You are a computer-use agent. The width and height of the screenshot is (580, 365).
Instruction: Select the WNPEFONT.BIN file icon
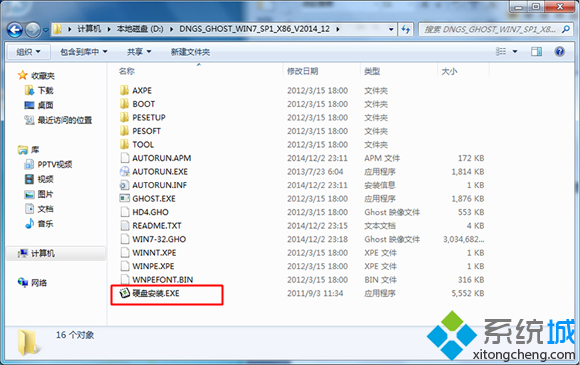[x=125, y=280]
